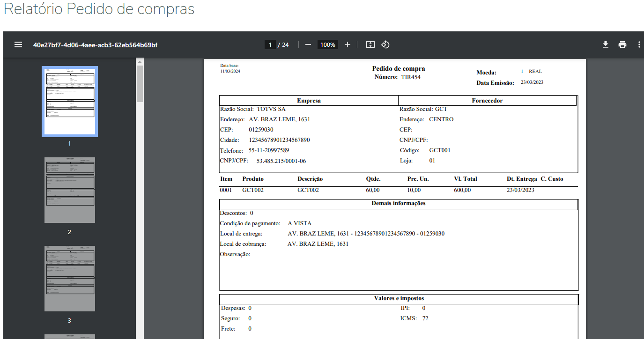644x339 pixels.
Task: Click the 'Demais informações' section header
Action: pos(399,204)
